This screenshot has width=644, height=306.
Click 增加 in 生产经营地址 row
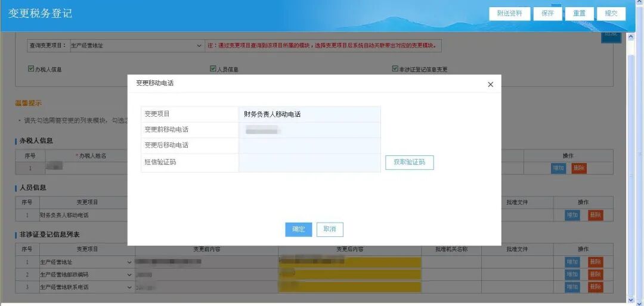click(x=572, y=262)
